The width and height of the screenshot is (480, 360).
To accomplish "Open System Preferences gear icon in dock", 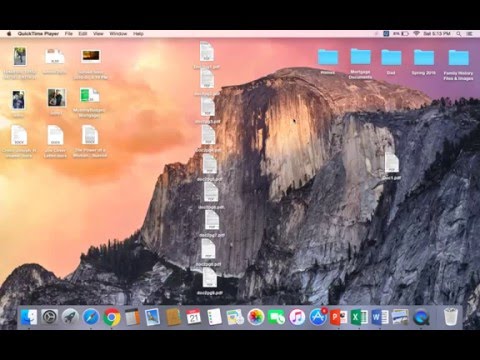I will click(x=50, y=317).
